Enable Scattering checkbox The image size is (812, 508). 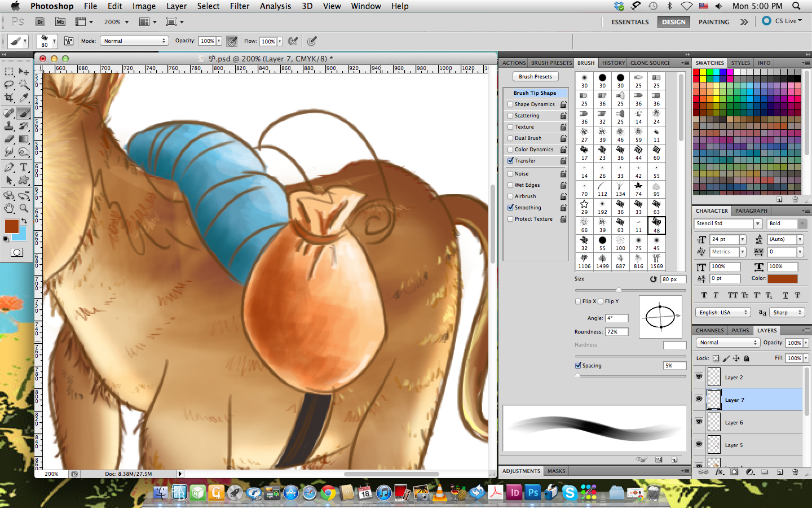(x=510, y=116)
